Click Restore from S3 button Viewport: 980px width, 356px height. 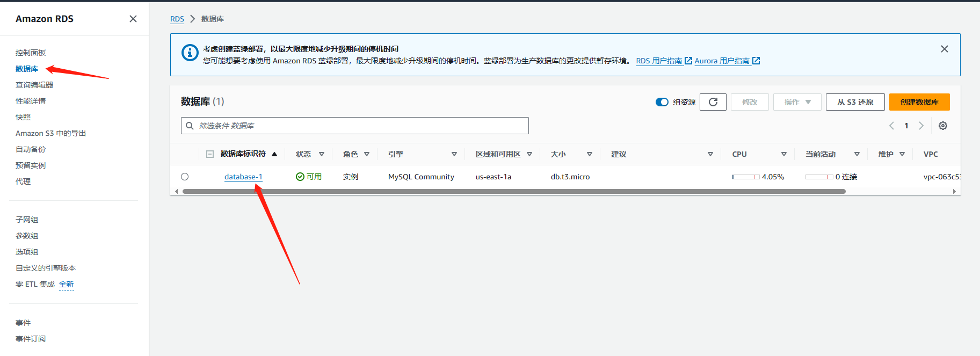[x=855, y=102]
